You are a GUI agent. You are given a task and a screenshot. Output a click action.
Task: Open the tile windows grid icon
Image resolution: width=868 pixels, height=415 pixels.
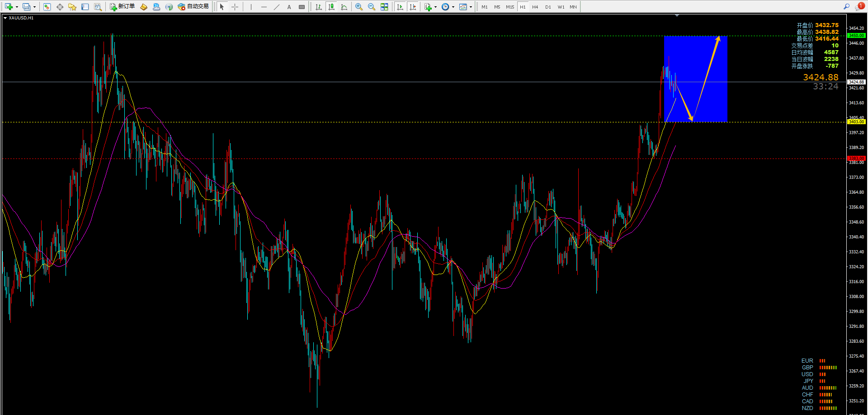[384, 7]
